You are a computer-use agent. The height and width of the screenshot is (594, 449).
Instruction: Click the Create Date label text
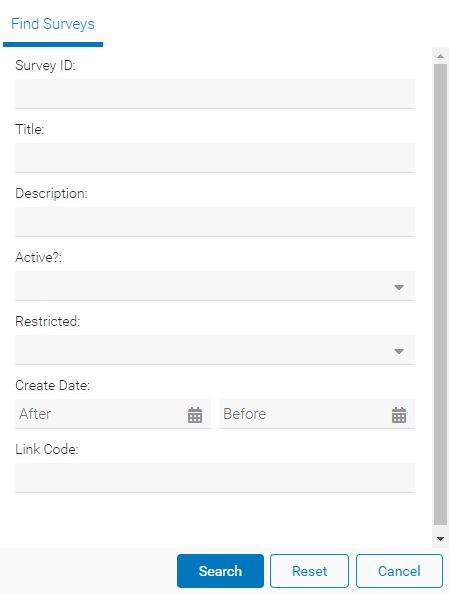pos(52,385)
